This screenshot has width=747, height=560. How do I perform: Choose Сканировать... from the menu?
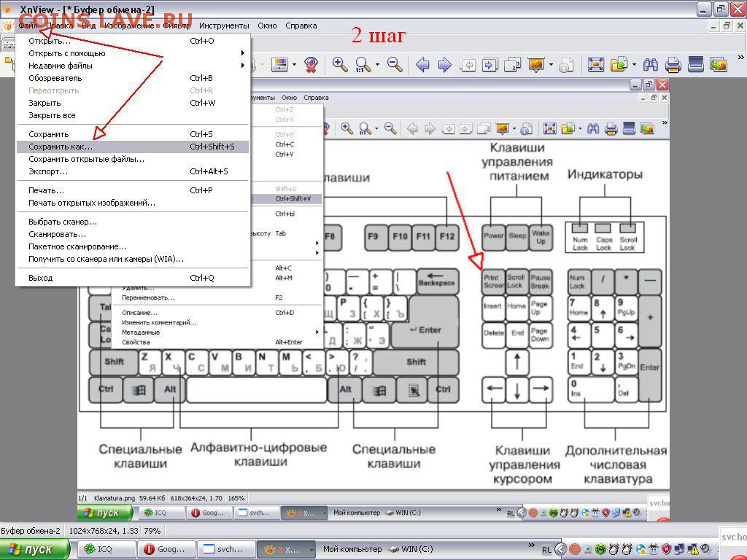pyautogui.click(x=133, y=234)
